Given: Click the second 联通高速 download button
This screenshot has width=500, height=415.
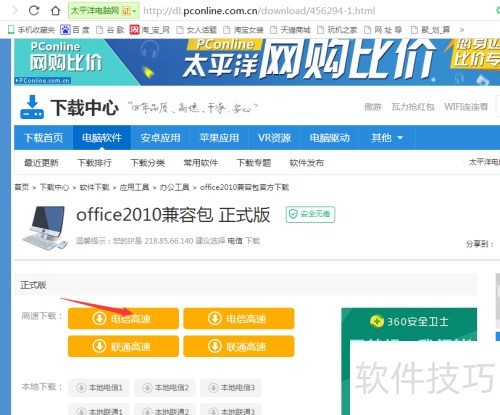Looking at the screenshot, I should tap(239, 346).
